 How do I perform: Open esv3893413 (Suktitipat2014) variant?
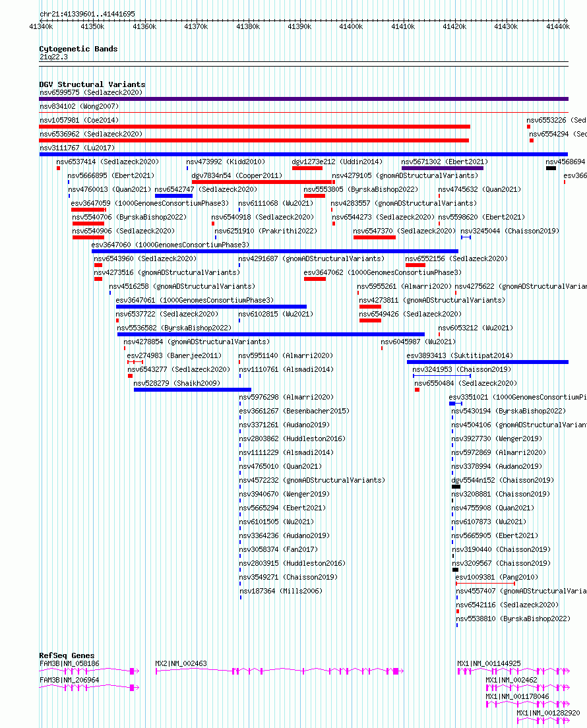[x=460, y=355]
